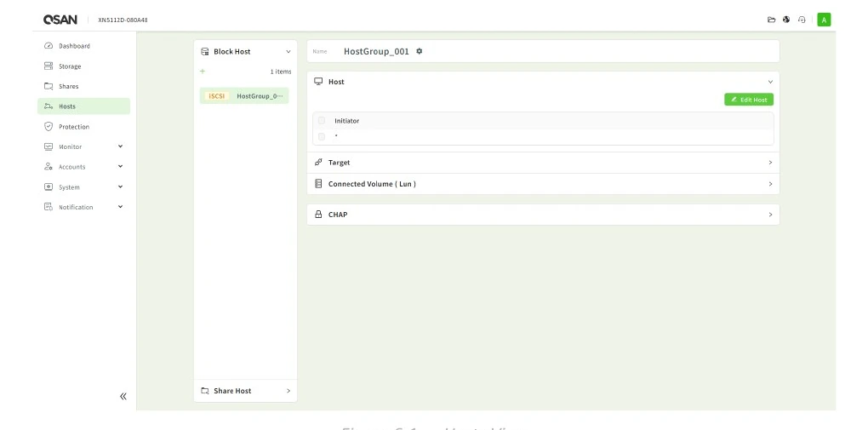Click the Connected Volume section icon

coord(318,183)
